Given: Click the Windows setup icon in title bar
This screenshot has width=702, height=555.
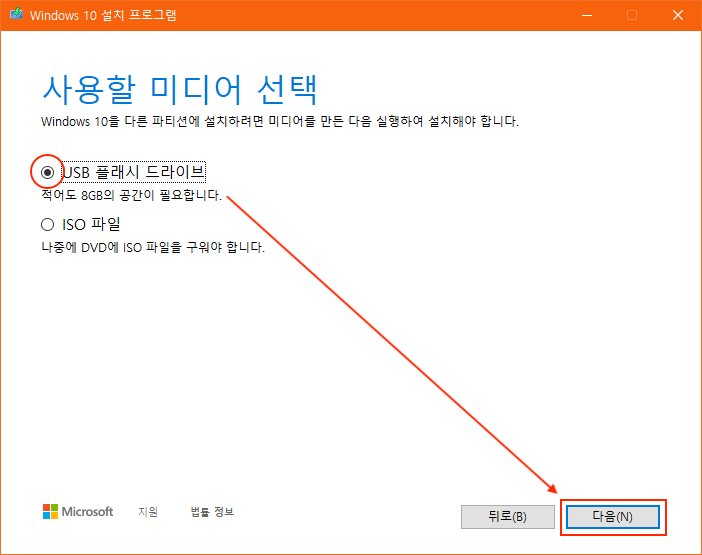Looking at the screenshot, I should tap(17, 14).
